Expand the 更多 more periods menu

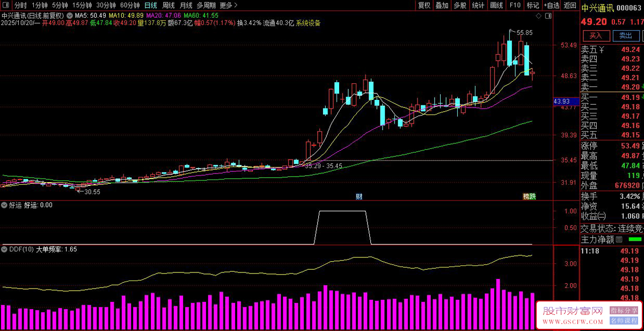[x=229, y=5]
